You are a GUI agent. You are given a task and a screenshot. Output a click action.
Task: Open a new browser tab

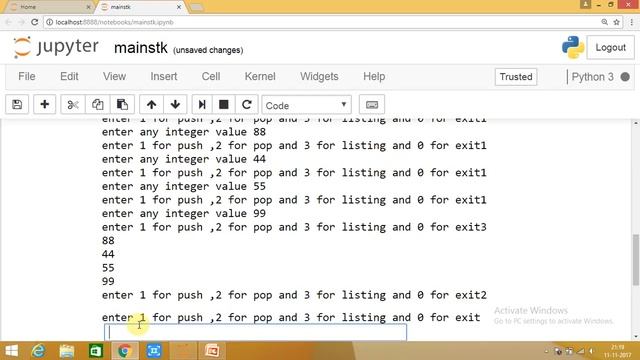click(197, 7)
